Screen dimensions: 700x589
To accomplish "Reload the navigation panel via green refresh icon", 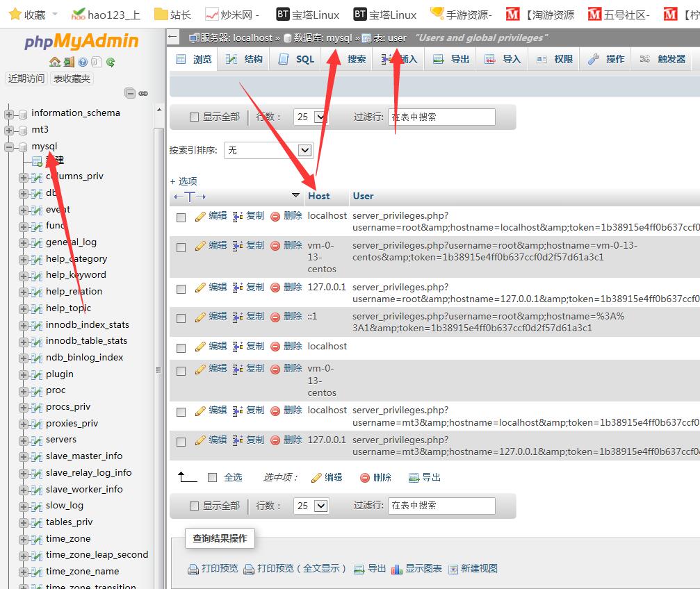I will click(x=111, y=63).
